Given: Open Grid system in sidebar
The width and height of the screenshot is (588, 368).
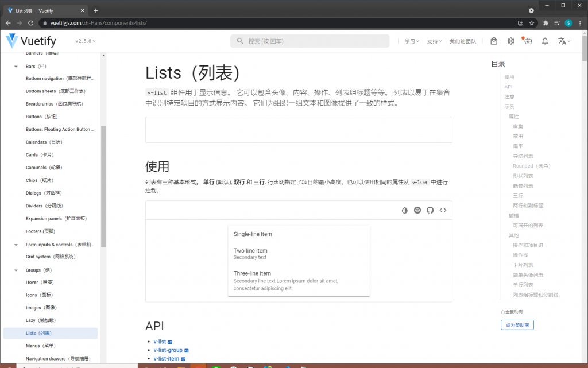Looking at the screenshot, I should click(x=51, y=257).
